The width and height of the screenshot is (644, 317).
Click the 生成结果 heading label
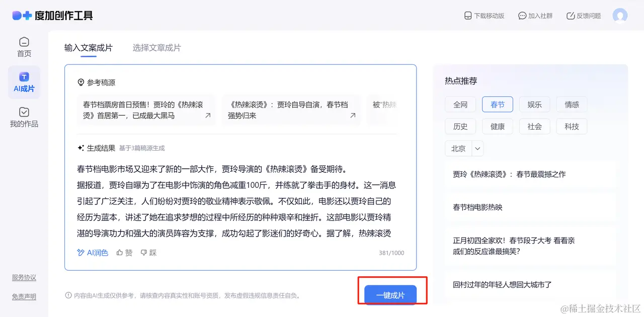pos(101,148)
